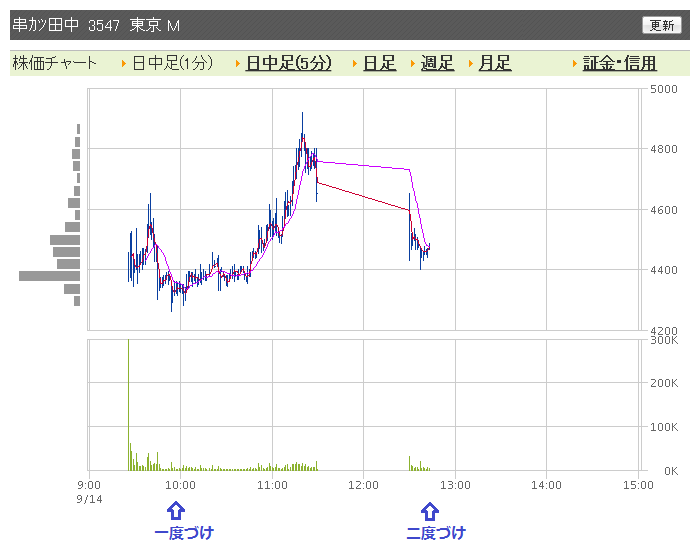Click the 4400 price axis label

(x=664, y=270)
